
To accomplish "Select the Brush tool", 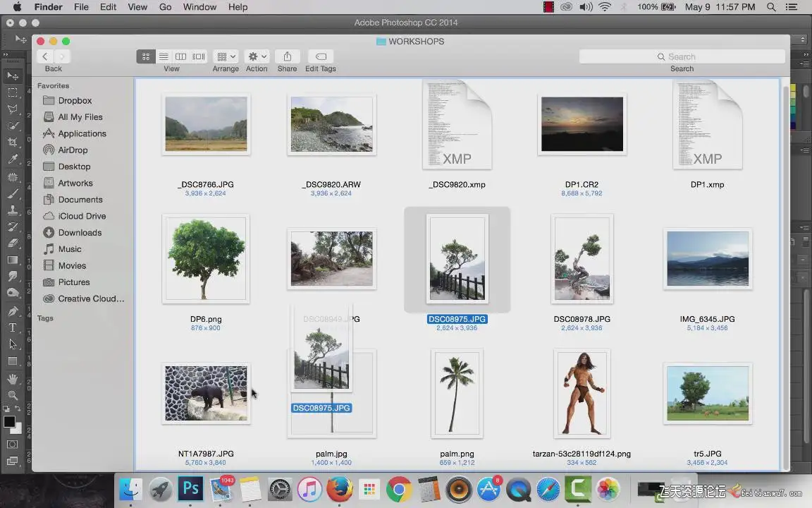I will point(13,193).
